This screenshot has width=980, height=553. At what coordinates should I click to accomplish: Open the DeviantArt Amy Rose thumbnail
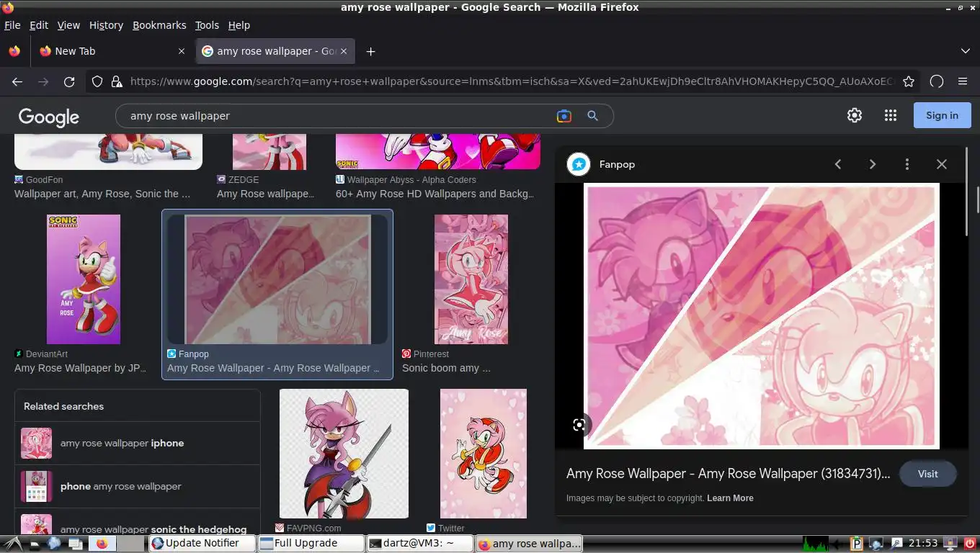click(84, 279)
